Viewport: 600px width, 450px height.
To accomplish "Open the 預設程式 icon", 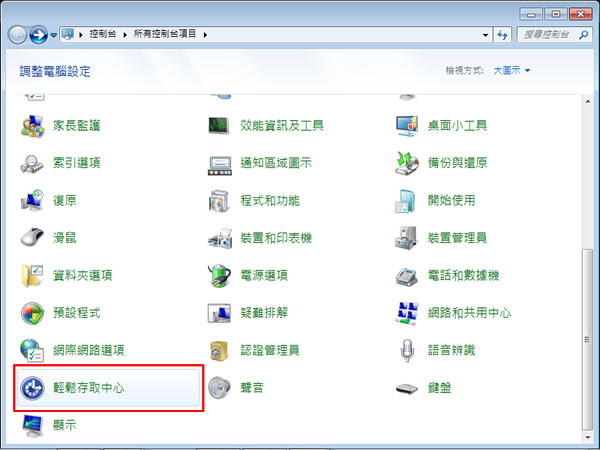I will pos(32,313).
